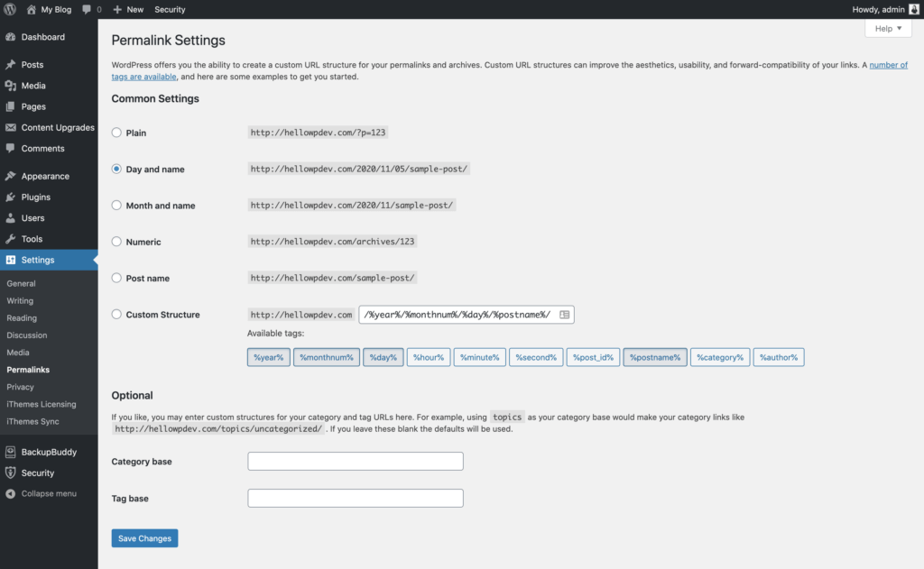Image resolution: width=924 pixels, height=569 pixels.
Task: Click the Media icon in sidebar
Action: (x=10, y=86)
